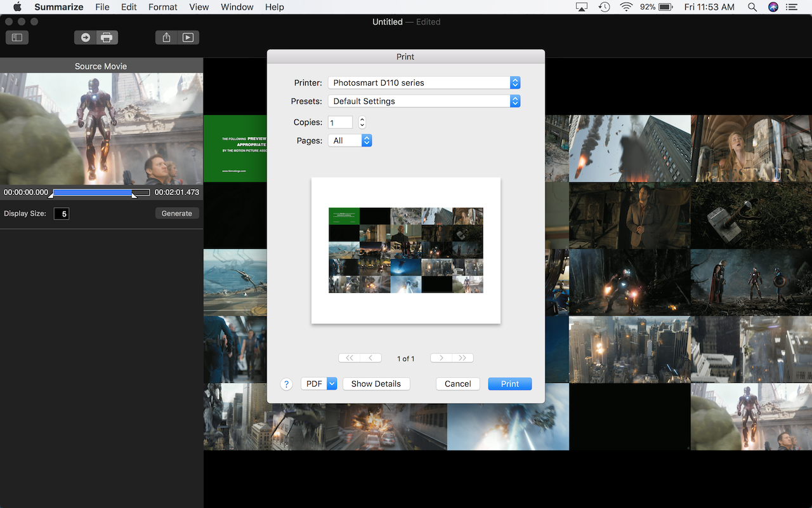Cancel the print dialog

tap(458, 384)
